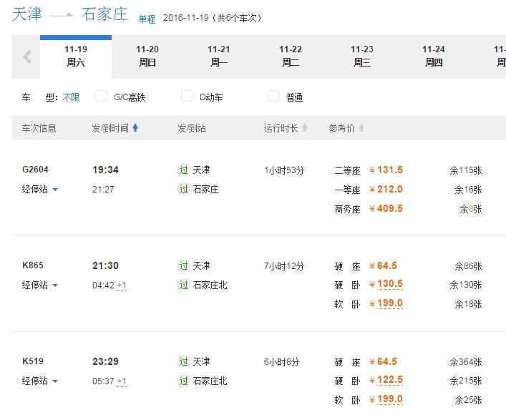This screenshot has width=506, height=420.
Task: Expand 经停站 stops for G2604
Action: point(40,190)
